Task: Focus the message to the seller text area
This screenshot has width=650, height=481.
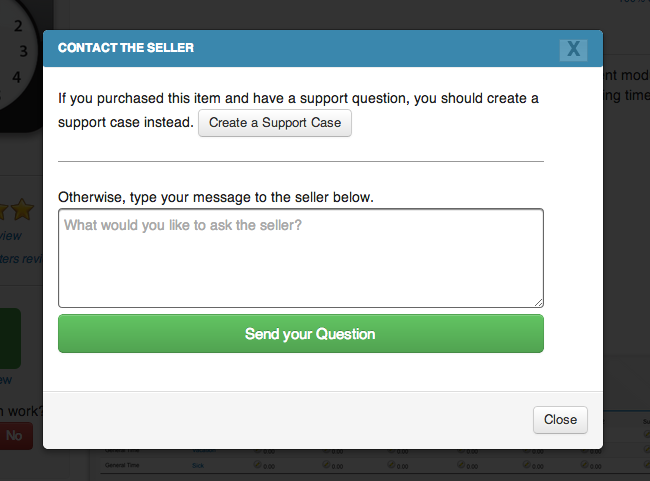Action: (x=301, y=258)
